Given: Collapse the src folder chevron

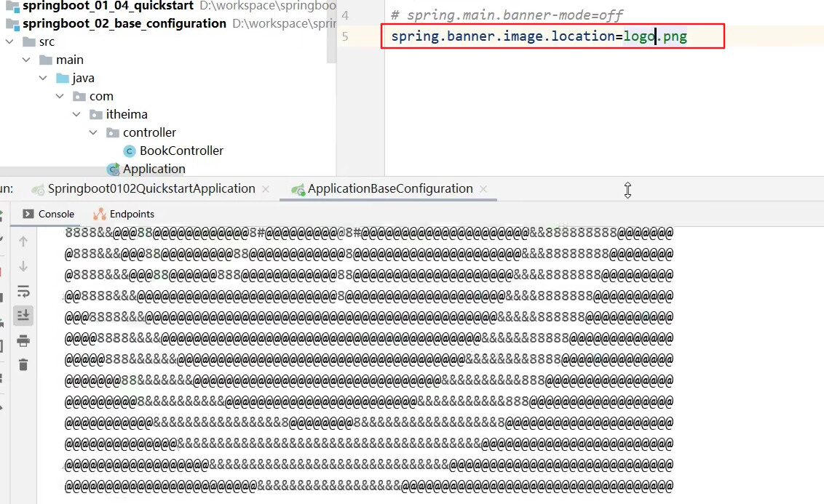Looking at the screenshot, I should 9,41.
